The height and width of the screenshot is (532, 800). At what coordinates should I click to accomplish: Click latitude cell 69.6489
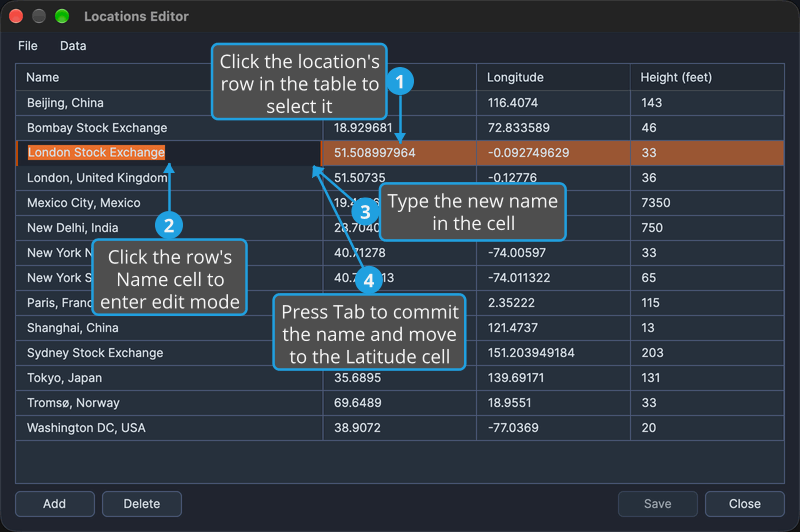[x=400, y=403]
